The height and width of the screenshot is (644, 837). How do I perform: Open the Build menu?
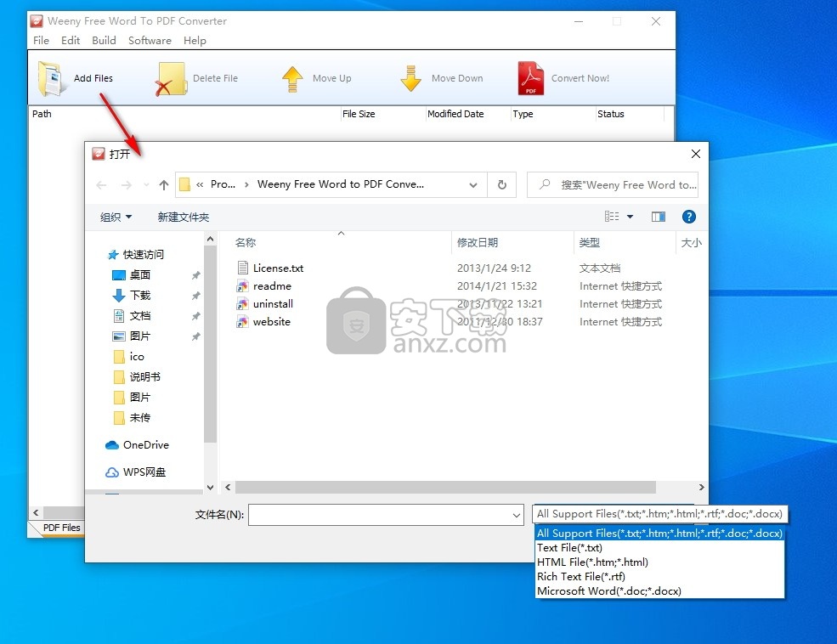[x=104, y=41]
